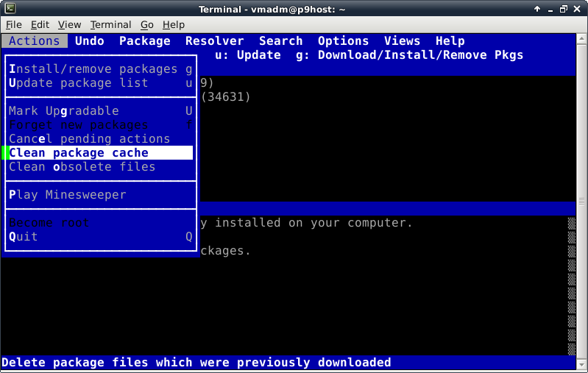Viewport: 588px width, 373px height.
Task: Open the aptitude Search menu
Action: coord(281,41)
